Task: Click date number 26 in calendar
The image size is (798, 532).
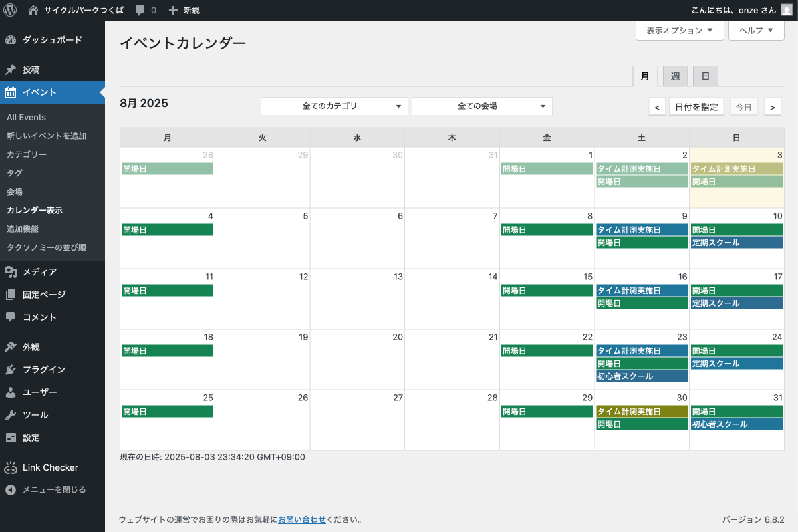Action: pos(303,398)
